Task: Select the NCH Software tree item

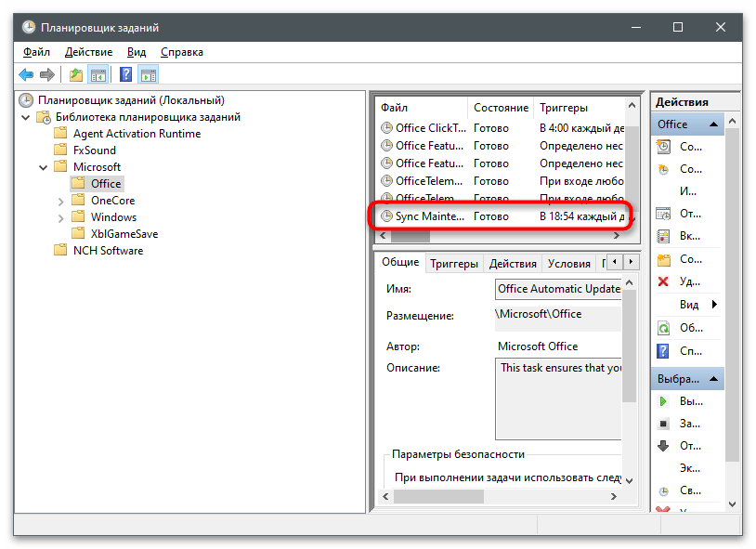Action: (x=108, y=251)
